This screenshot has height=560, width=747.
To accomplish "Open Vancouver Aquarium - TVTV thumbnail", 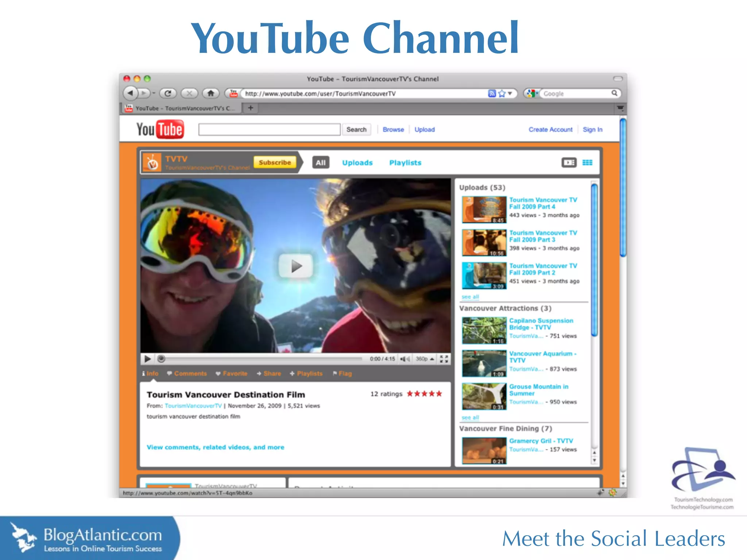I will (x=484, y=363).
